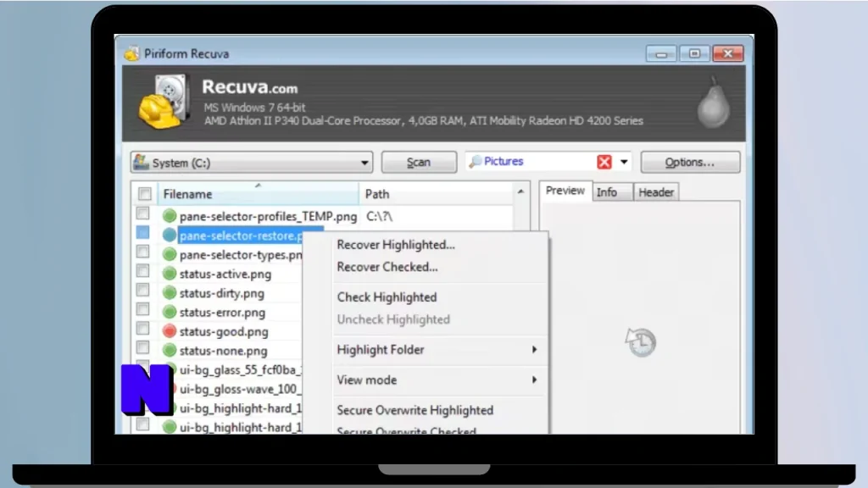The height and width of the screenshot is (488, 868).
Task: Click green status dot of status-active.png
Action: 170,274
